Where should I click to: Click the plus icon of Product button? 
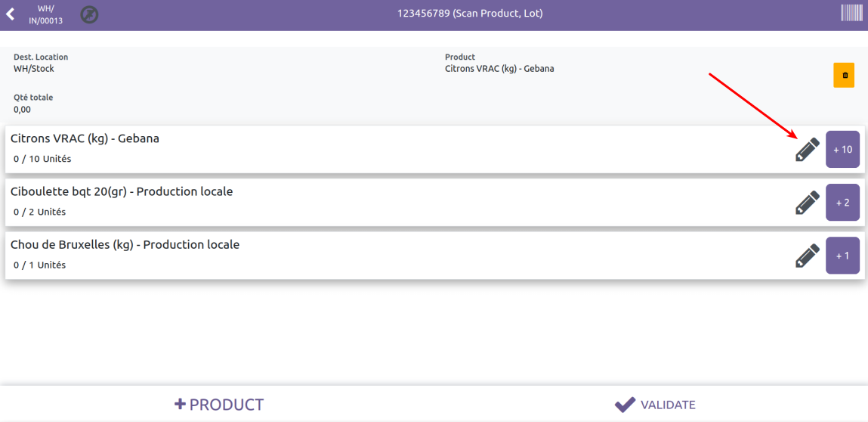click(180, 405)
